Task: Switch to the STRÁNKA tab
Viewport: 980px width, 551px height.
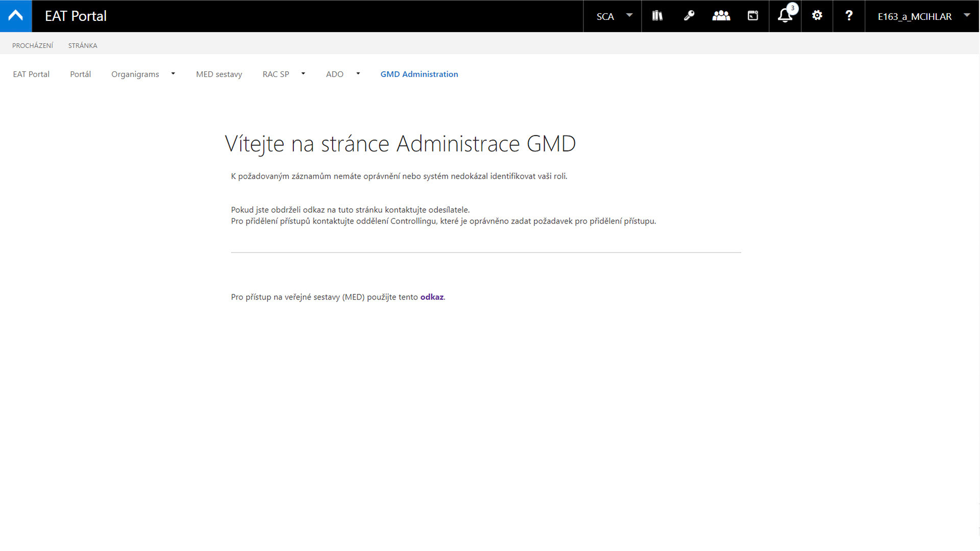Action: (82, 45)
